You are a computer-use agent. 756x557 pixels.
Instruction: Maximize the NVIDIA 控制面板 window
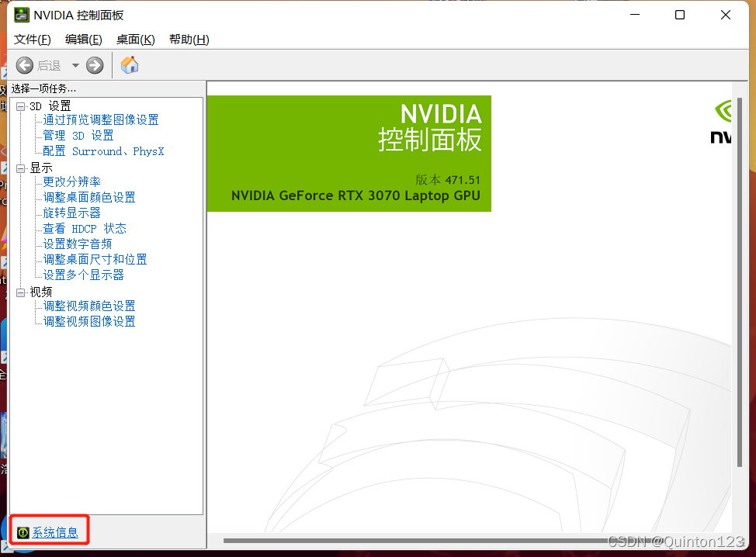(680, 15)
